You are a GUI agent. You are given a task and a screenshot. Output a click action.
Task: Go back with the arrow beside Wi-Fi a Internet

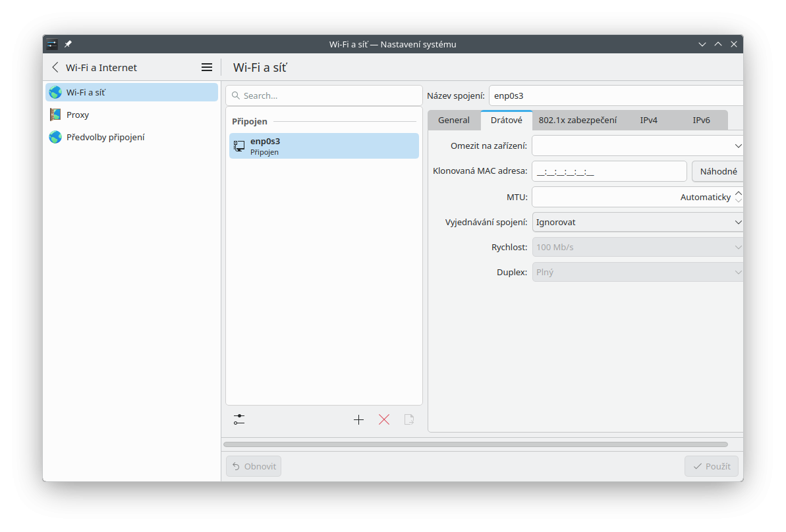tap(55, 68)
